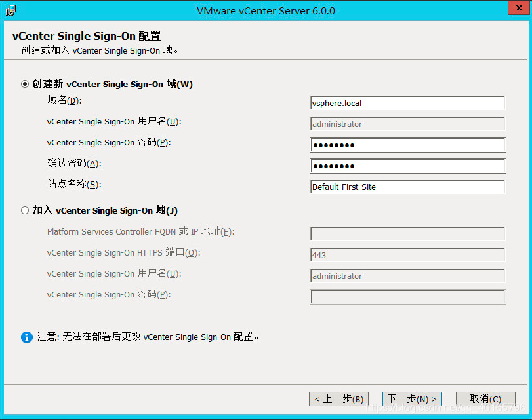The width and height of the screenshot is (532, 420).
Task: Click the 域名(D) label
Action: [64, 100]
